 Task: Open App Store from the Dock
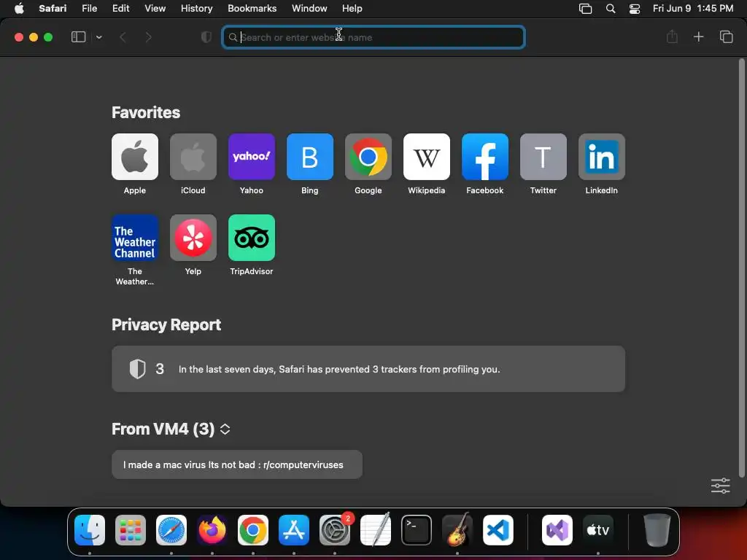click(x=294, y=530)
